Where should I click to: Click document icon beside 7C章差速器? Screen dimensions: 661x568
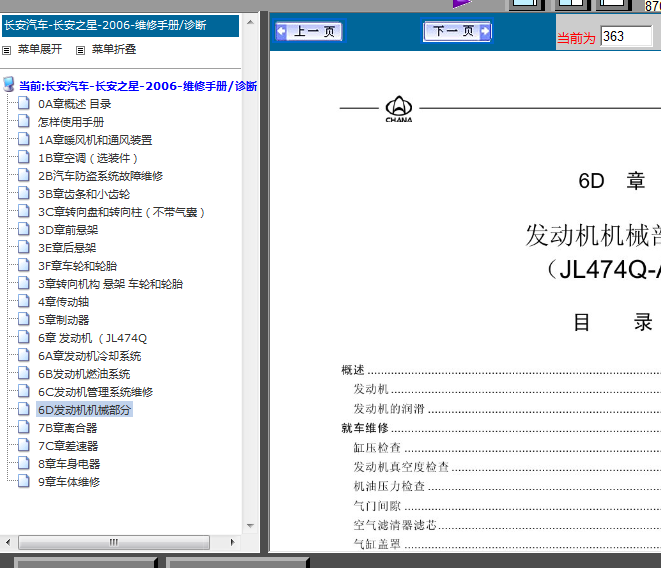pos(24,445)
